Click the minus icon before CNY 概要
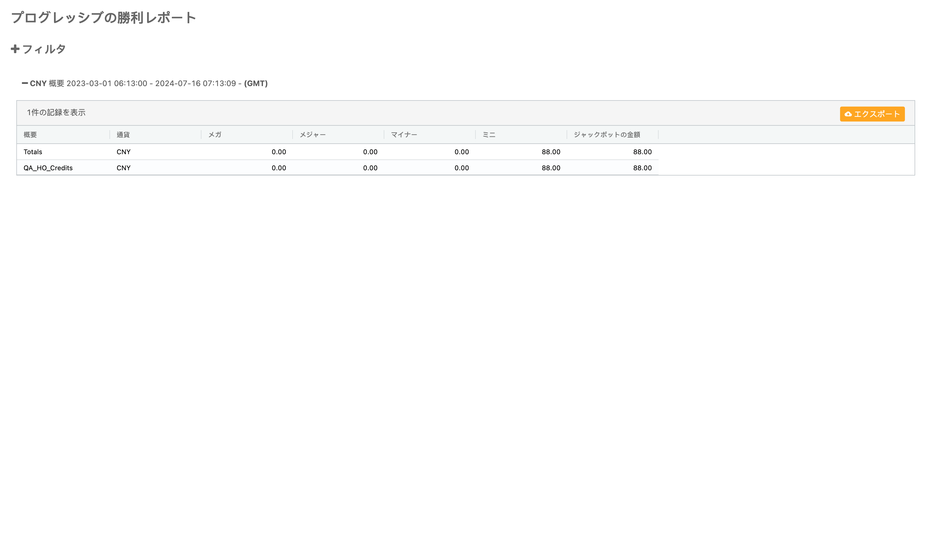Viewport: 934px width, 560px height. tap(25, 83)
